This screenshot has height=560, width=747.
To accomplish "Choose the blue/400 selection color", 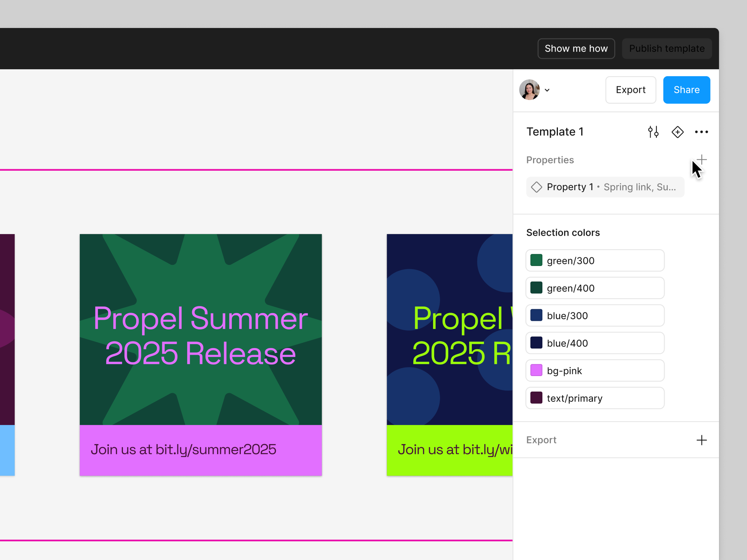I will click(x=594, y=343).
